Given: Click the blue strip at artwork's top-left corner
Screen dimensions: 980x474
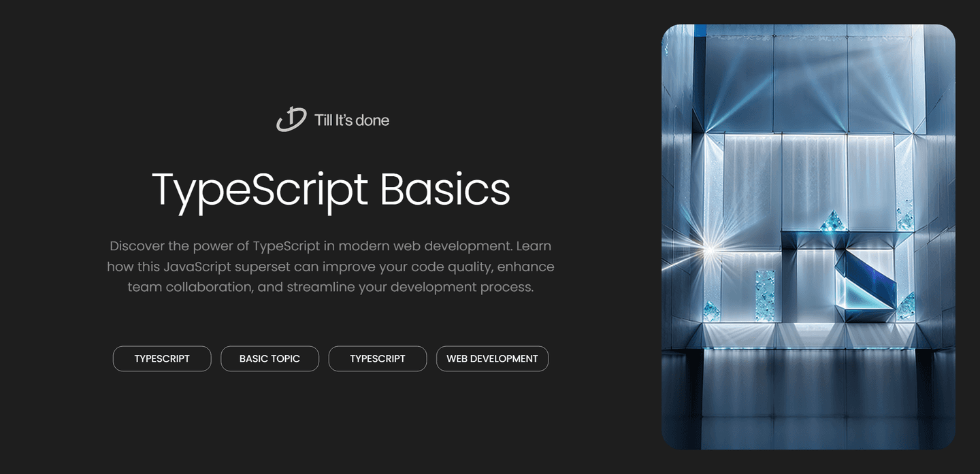Looking at the screenshot, I should [x=700, y=31].
